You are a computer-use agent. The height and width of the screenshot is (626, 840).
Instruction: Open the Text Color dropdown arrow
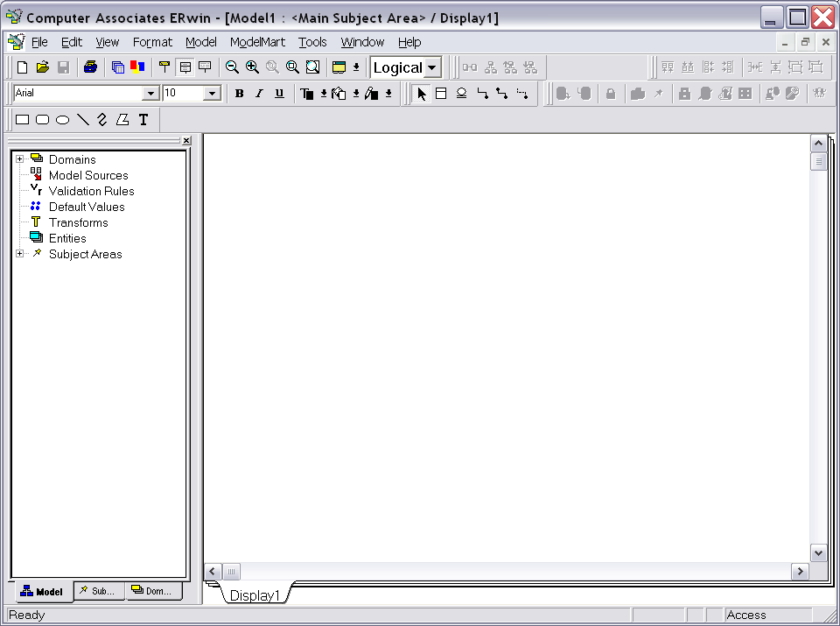(324, 94)
